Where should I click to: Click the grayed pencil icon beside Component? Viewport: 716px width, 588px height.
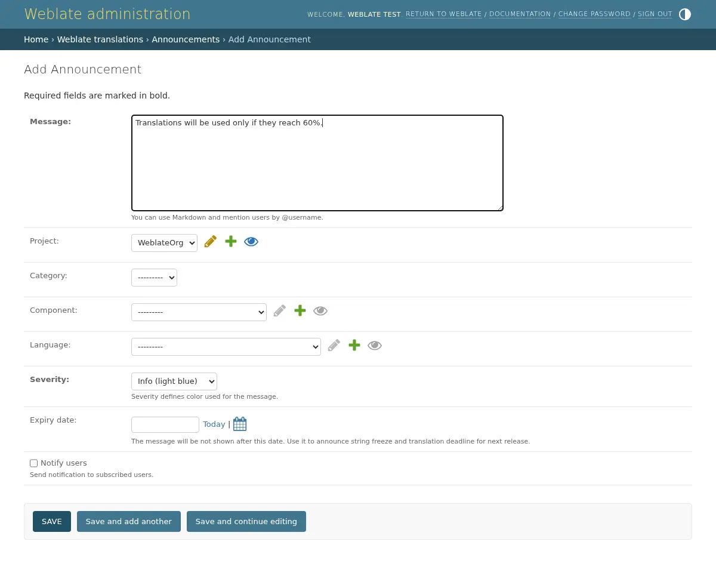coord(279,311)
